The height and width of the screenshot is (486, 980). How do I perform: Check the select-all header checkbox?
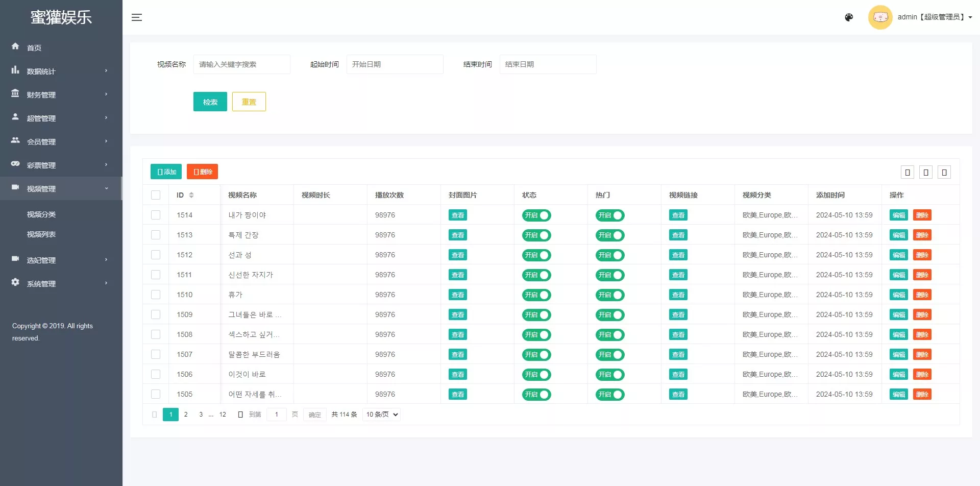click(x=156, y=195)
